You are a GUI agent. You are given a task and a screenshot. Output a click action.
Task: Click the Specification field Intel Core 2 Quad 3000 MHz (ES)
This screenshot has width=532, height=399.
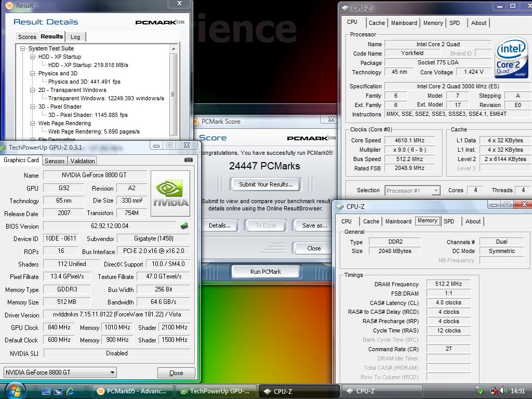click(x=458, y=87)
